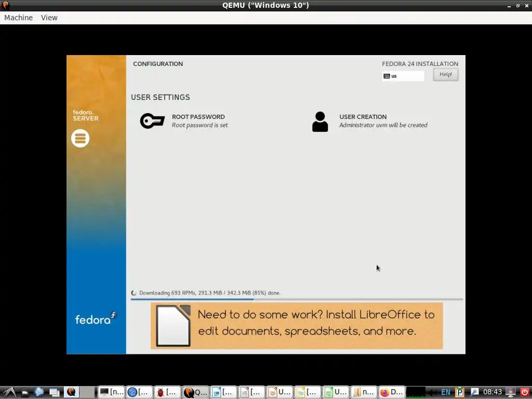The height and width of the screenshot is (399, 532).
Task: Click the QEMU icon in title bar
Action: [5, 5]
